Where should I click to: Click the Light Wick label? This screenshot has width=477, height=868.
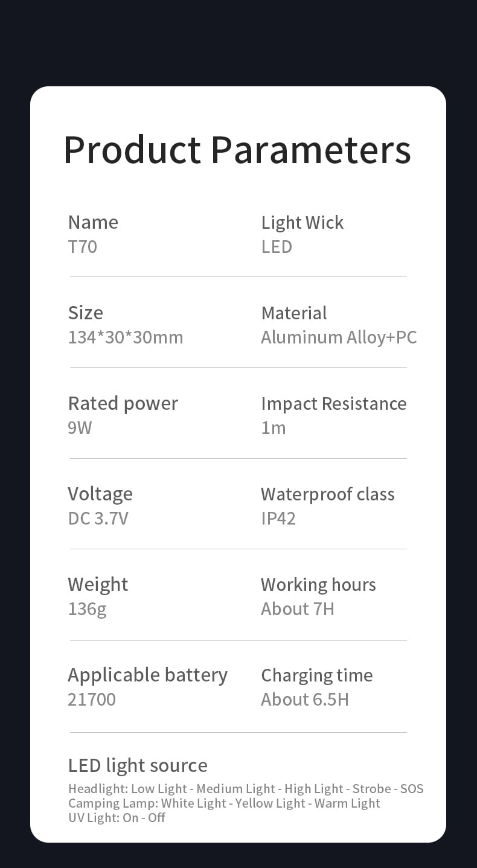302,222
